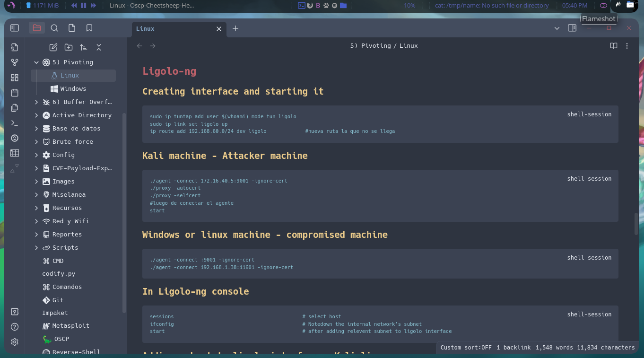Click the quick switcher file-search ribbon icon
The image size is (644, 358).
point(15,47)
